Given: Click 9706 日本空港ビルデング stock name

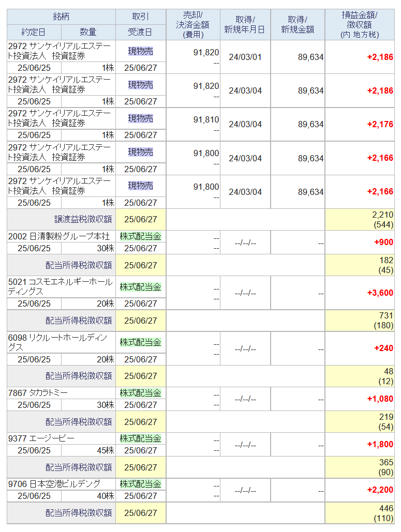Looking at the screenshot, I should [54, 484].
